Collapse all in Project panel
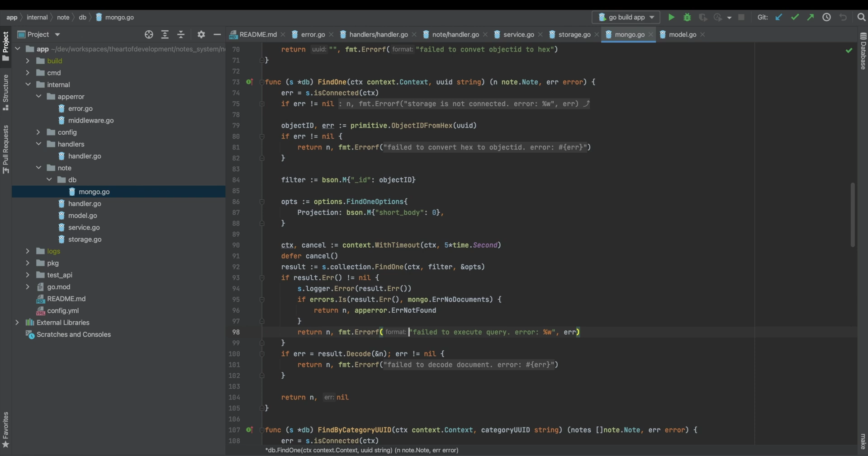The image size is (868, 456). click(181, 34)
